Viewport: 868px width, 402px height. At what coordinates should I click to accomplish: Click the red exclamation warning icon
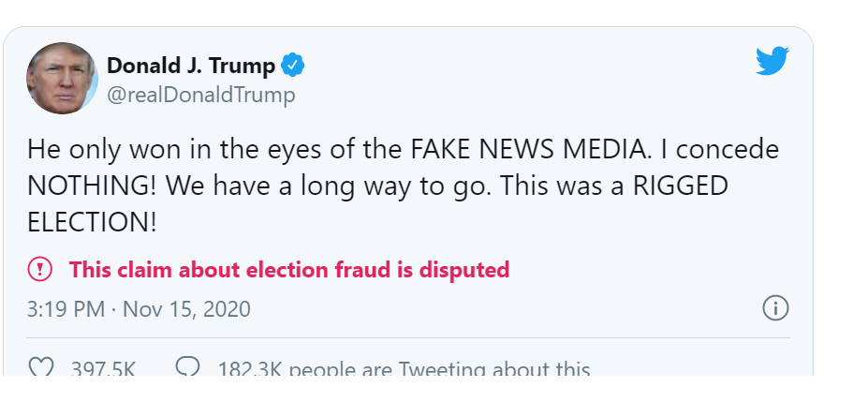click(x=40, y=270)
